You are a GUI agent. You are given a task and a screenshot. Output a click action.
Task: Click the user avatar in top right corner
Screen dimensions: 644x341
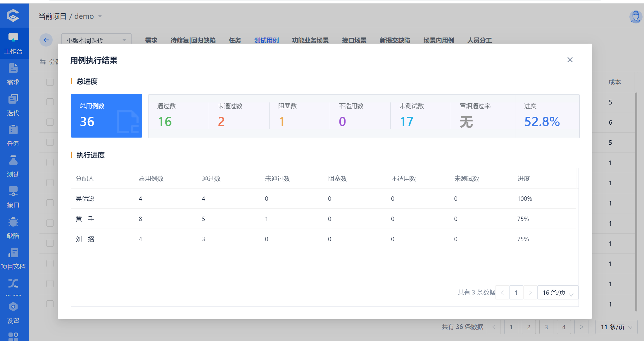point(636,17)
